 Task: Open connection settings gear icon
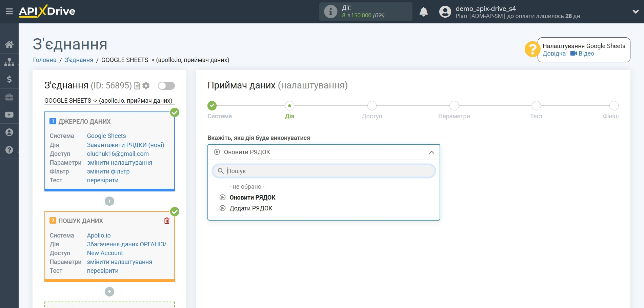146,86
